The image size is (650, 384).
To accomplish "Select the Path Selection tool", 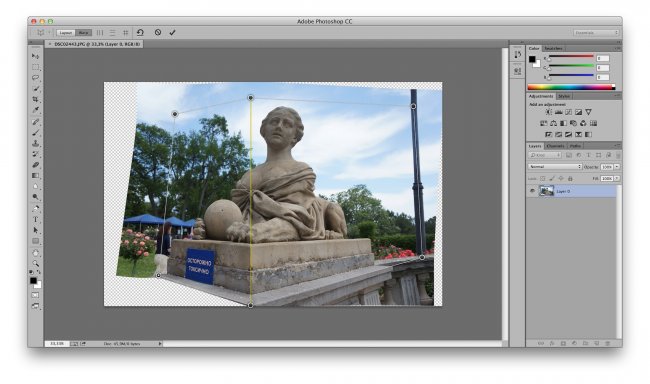I will tap(36, 230).
